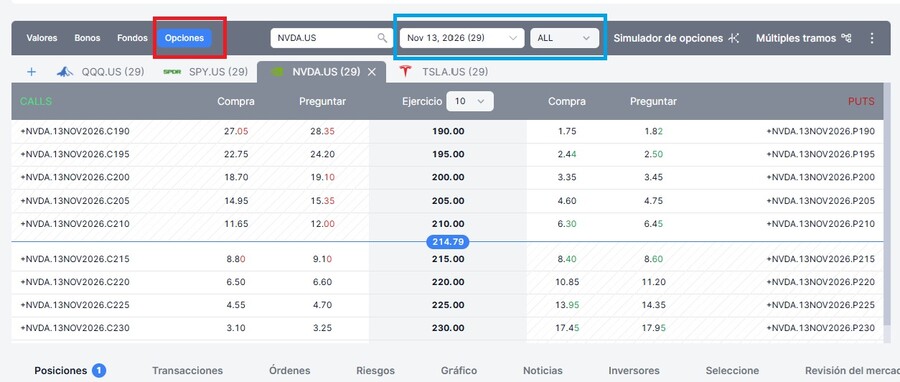Open the Nov 13, 2026 (29) expiry dropdown

462,38
